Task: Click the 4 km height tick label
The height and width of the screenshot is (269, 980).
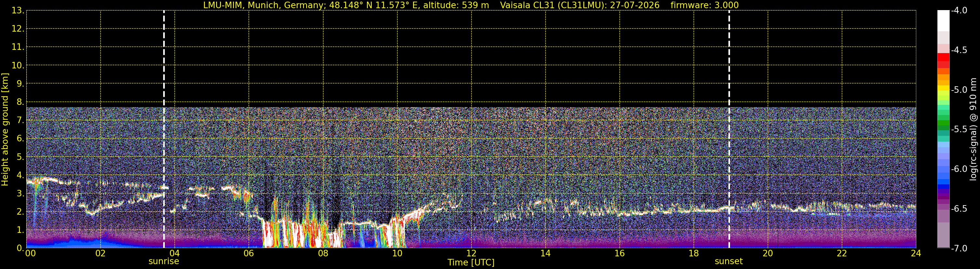Action: [20, 175]
